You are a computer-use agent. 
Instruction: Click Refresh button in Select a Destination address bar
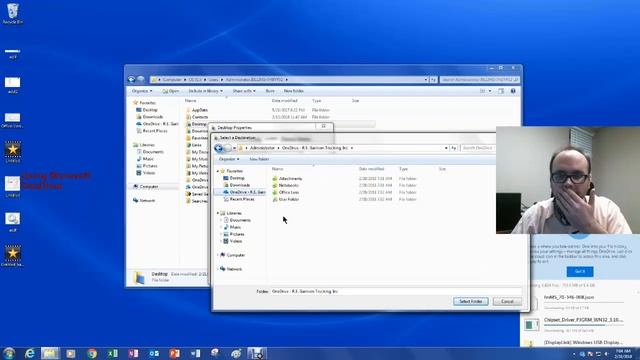point(453,148)
